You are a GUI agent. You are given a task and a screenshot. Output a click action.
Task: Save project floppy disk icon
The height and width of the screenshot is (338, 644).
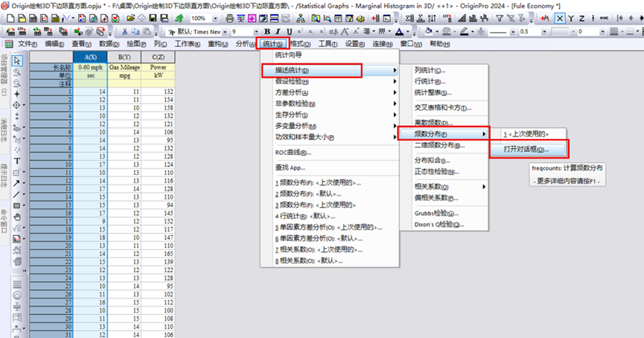(153, 19)
